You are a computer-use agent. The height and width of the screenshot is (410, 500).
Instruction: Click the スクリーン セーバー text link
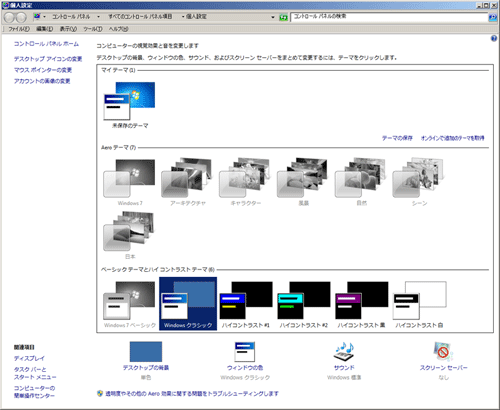click(443, 368)
